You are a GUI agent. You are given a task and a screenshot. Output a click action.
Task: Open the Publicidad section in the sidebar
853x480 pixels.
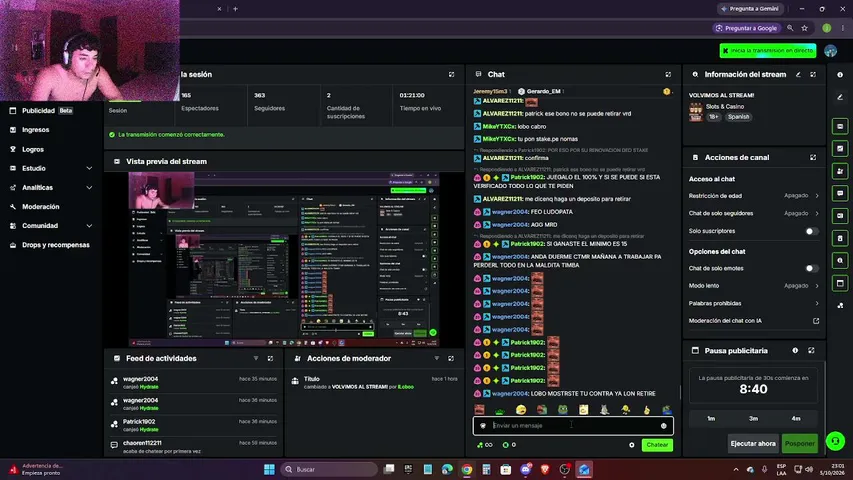41,110
